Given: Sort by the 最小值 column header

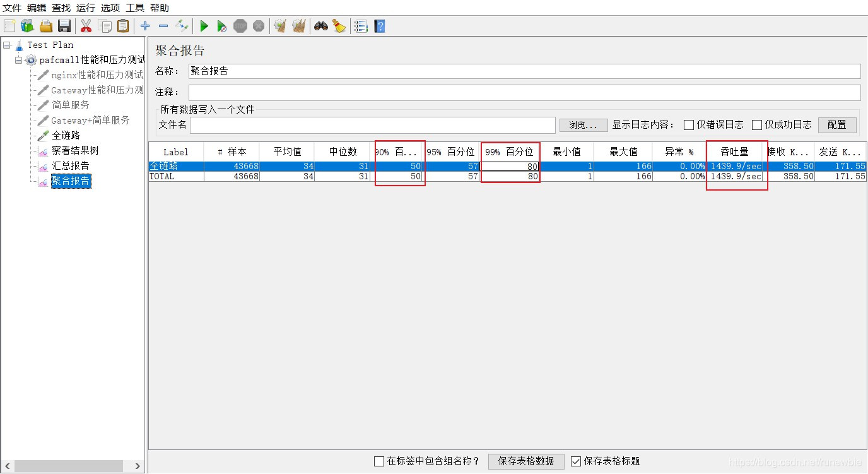Looking at the screenshot, I should [566, 152].
